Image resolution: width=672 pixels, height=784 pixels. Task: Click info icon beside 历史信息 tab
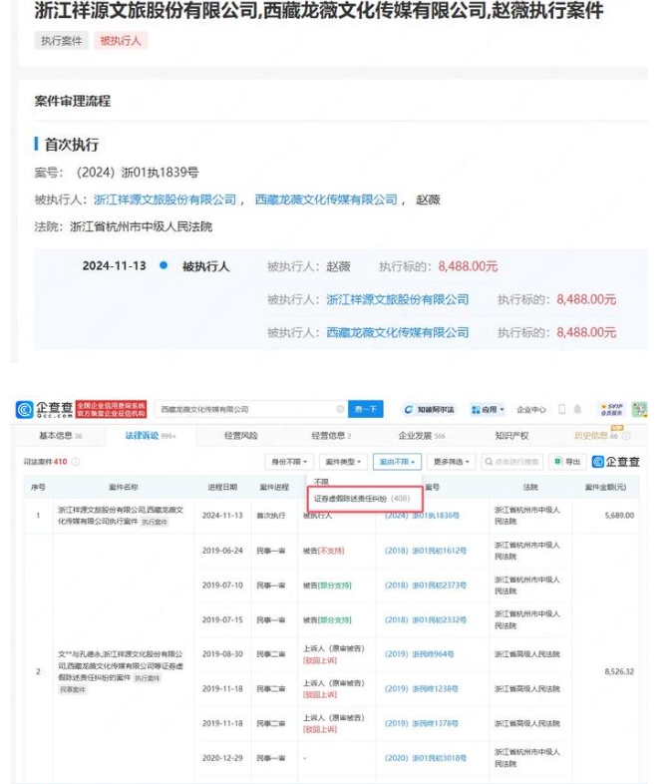[x=626, y=436]
